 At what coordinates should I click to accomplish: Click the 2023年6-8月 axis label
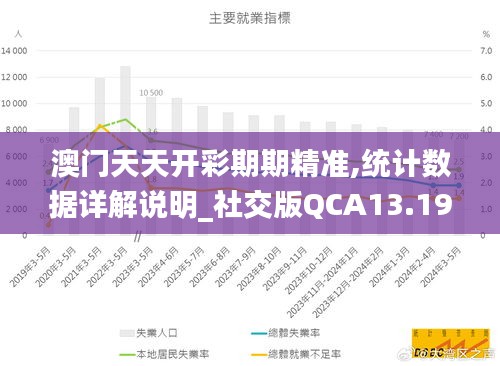[x=210, y=267]
